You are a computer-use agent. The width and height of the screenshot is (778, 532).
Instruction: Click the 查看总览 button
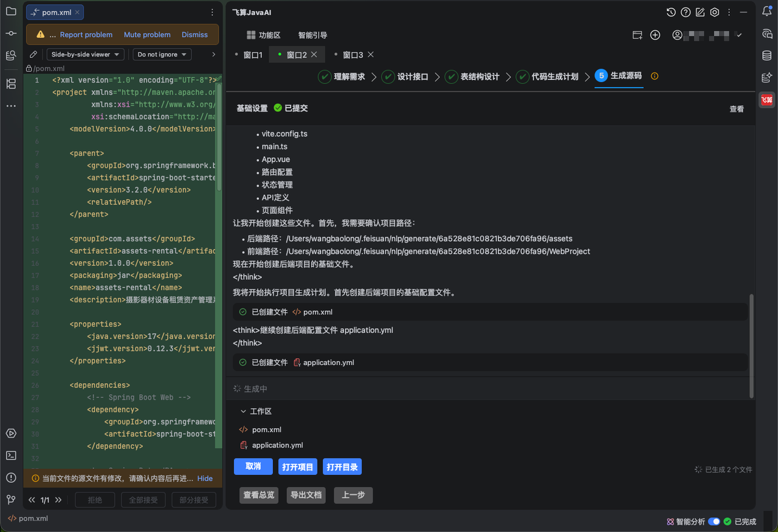click(259, 495)
